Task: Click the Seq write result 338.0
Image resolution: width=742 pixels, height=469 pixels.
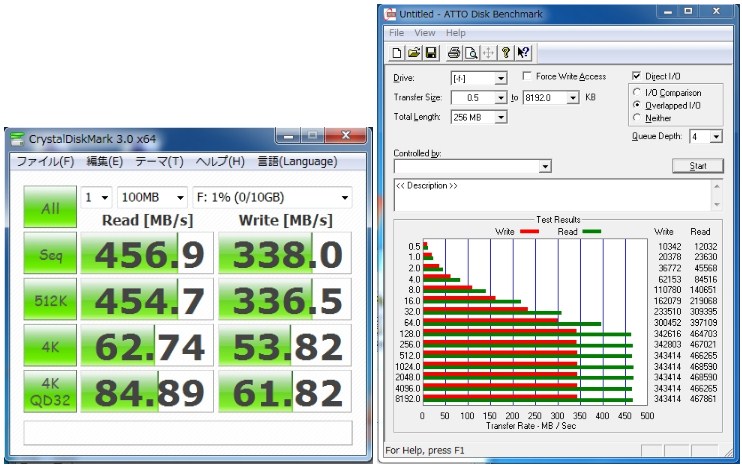Action: (x=285, y=253)
